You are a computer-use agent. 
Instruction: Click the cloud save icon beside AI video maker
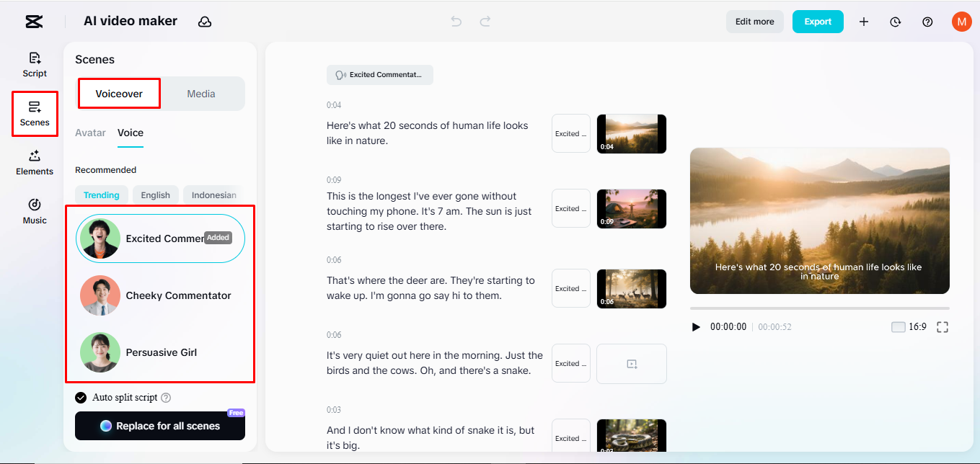point(205,22)
